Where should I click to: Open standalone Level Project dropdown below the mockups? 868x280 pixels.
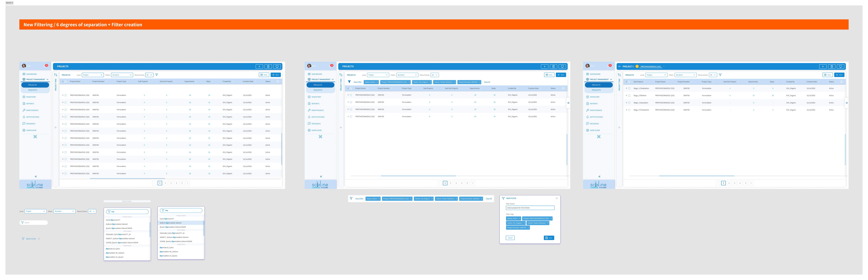(x=35, y=211)
